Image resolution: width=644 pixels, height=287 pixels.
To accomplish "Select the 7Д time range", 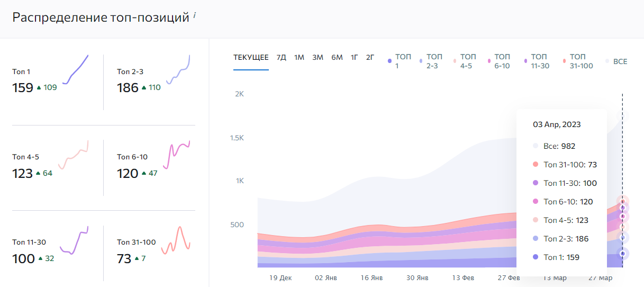I will [x=282, y=57].
